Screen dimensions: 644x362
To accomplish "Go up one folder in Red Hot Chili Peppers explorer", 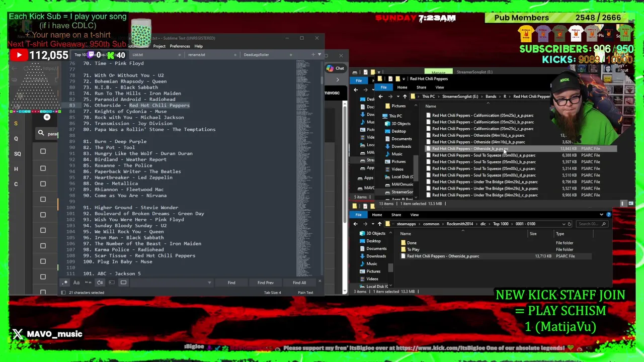I will point(405,97).
